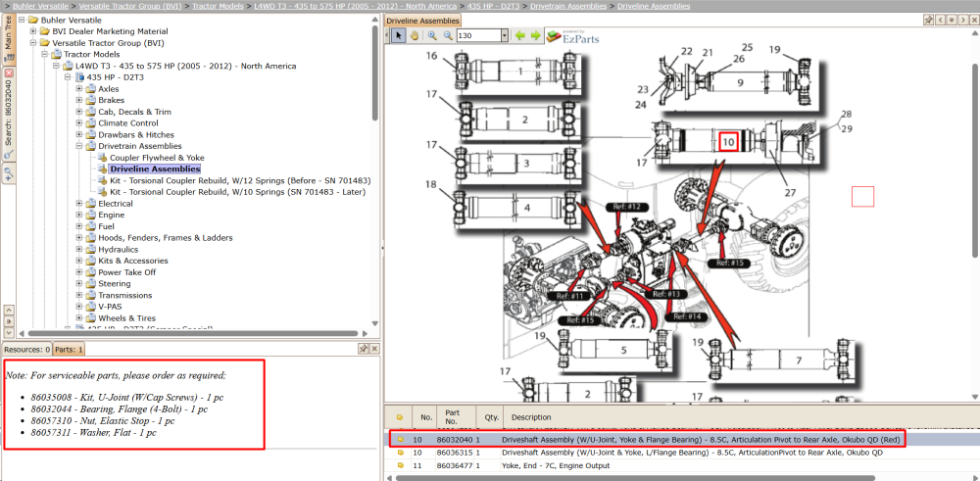Viewport: 980px width, 481px height.
Task: Open Buhler Versatile breadcrumb link
Action: pos(40,6)
